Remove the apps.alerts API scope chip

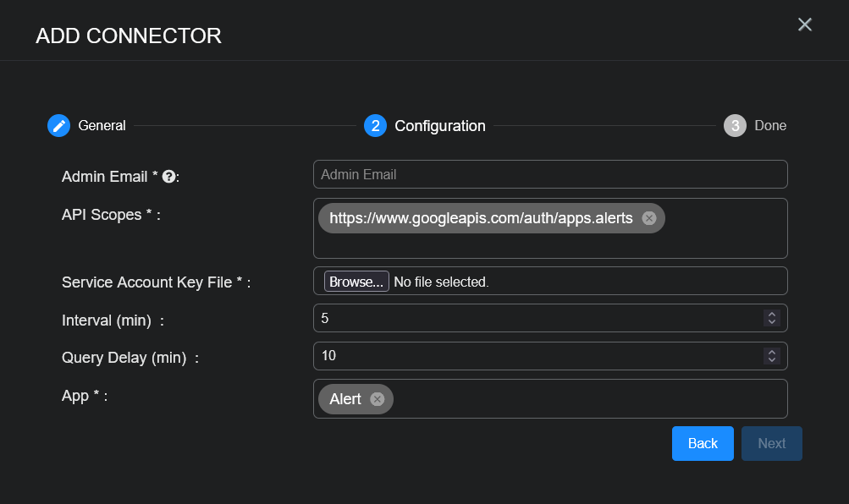[x=649, y=218]
